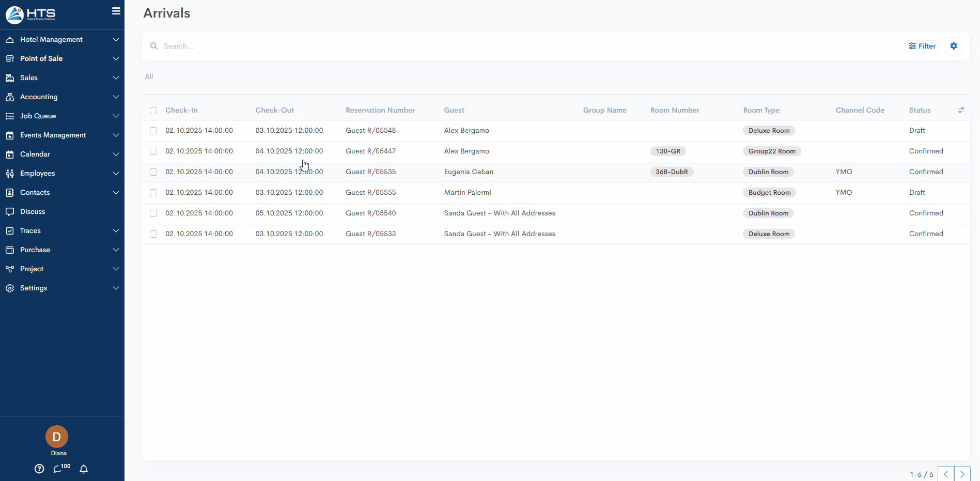980x481 pixels.
Task: Go to previous page arrow
Action: [946, 474]
